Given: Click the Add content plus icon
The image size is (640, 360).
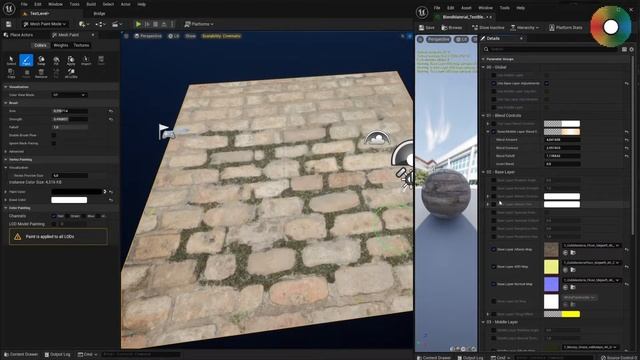Looking at the screenshot, I should click(x=82, y=24).
